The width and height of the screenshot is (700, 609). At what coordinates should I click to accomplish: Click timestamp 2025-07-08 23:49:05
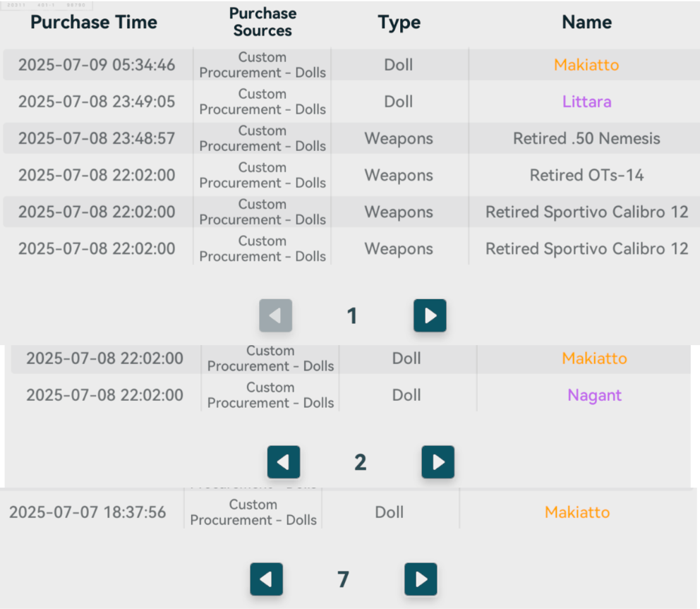(97, 102)
